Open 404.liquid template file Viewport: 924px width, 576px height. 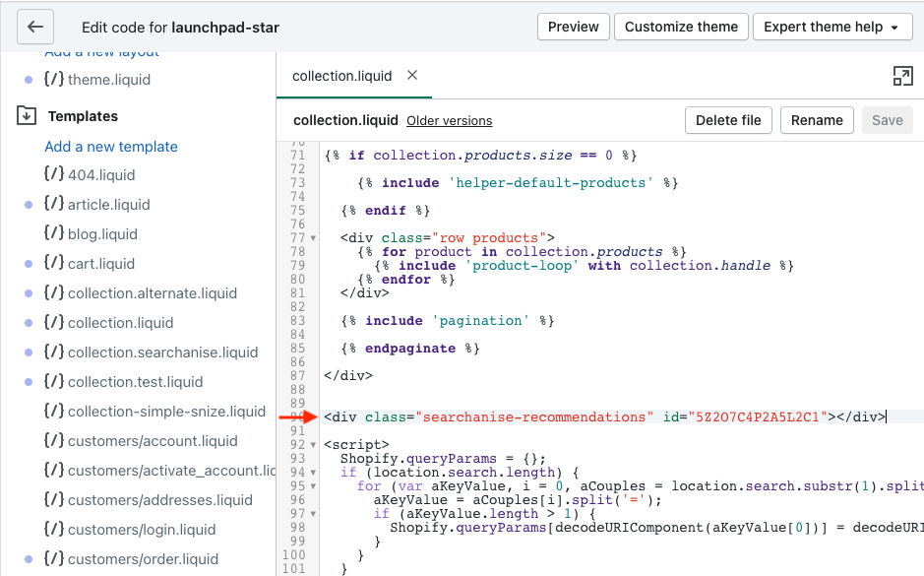point(101,174)
